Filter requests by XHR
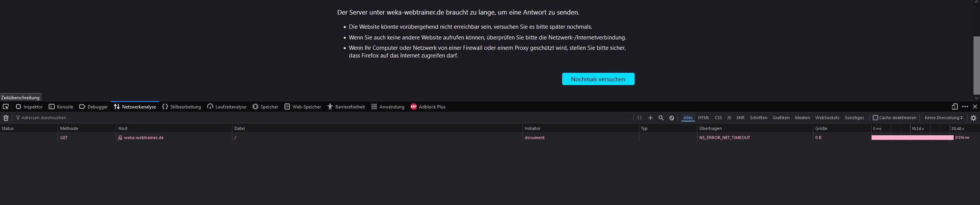This screenshot has height=205, width=980. point(740,118)
